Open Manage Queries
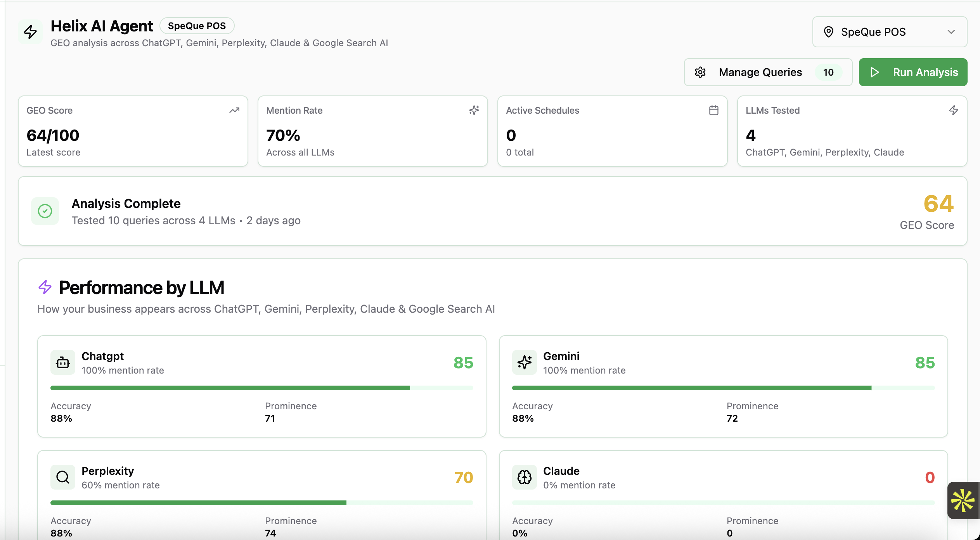The image size is (980, 540). pyautogui.click(x=760, y=72)
